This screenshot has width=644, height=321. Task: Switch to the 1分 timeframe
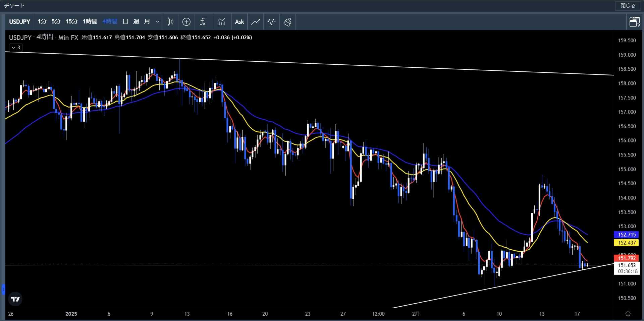point(42,21)
